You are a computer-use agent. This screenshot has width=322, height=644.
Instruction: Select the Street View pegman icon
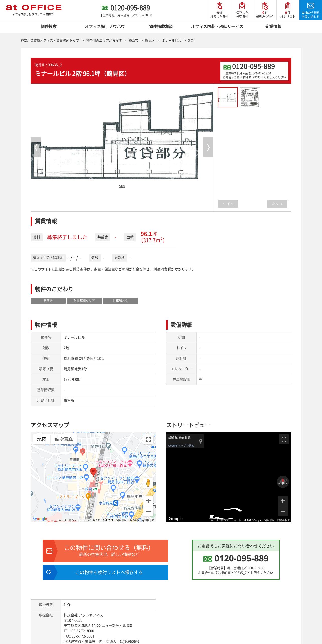click(148, 482)
